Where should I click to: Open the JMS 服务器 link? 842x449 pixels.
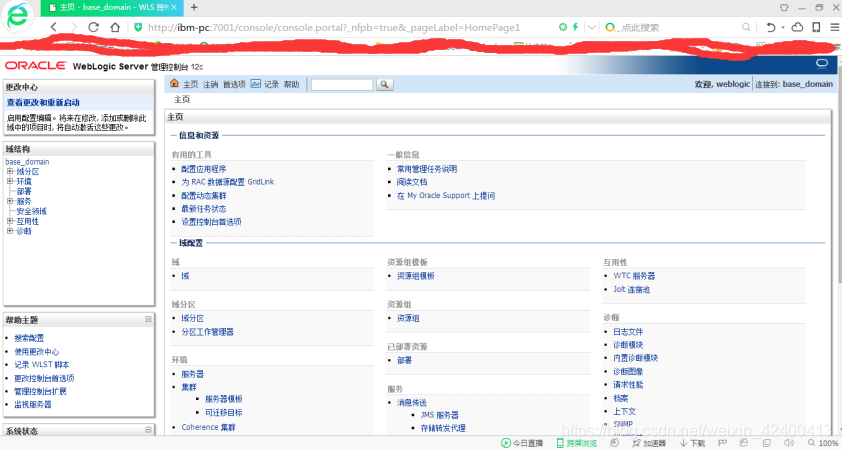[439, 415]
